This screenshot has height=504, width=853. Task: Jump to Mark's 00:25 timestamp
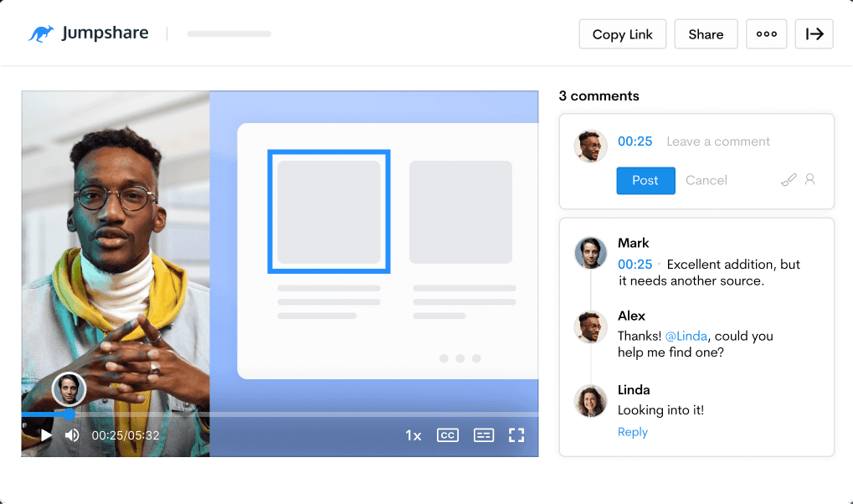[635, 265]
